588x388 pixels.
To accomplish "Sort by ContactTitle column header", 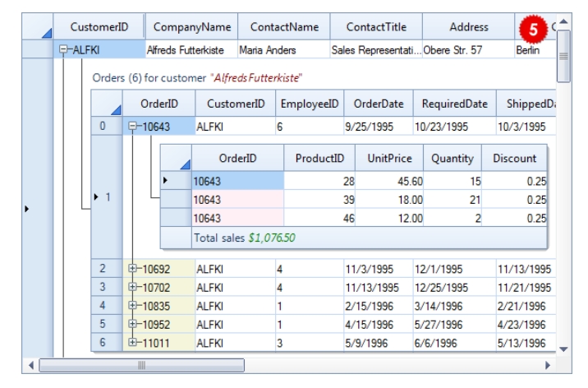I will (375, 27).
